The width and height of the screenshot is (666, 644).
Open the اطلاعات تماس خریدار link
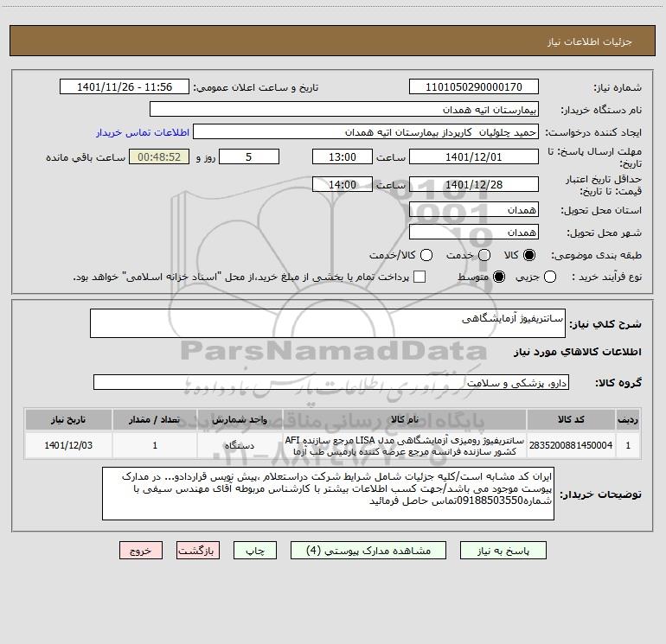143,132
